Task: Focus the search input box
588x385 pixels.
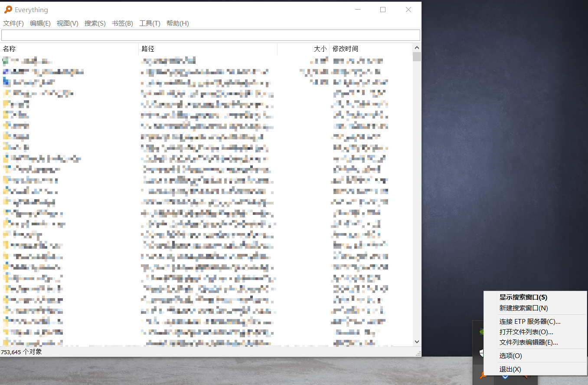Action: click(x=211, y=35)
